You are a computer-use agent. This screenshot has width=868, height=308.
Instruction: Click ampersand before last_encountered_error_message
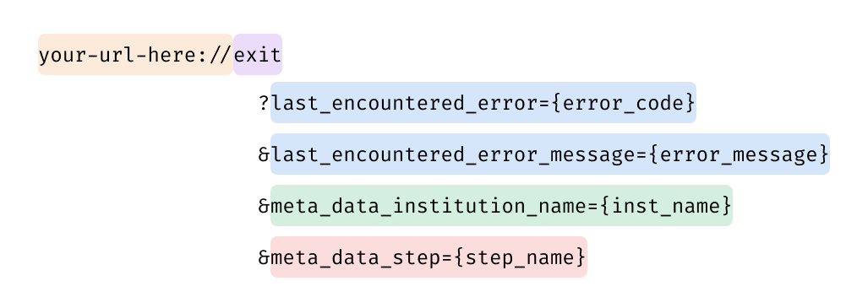click(x=264, y=154)
